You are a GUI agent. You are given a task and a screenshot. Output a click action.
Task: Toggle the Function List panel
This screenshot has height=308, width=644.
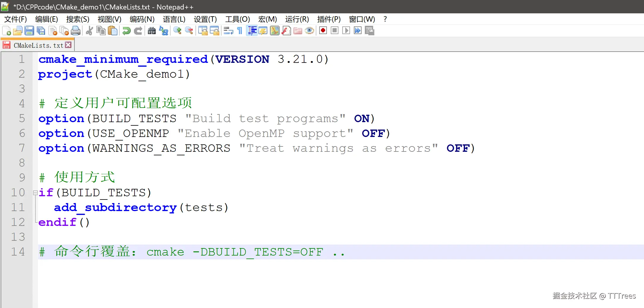(x=286, y=31)
